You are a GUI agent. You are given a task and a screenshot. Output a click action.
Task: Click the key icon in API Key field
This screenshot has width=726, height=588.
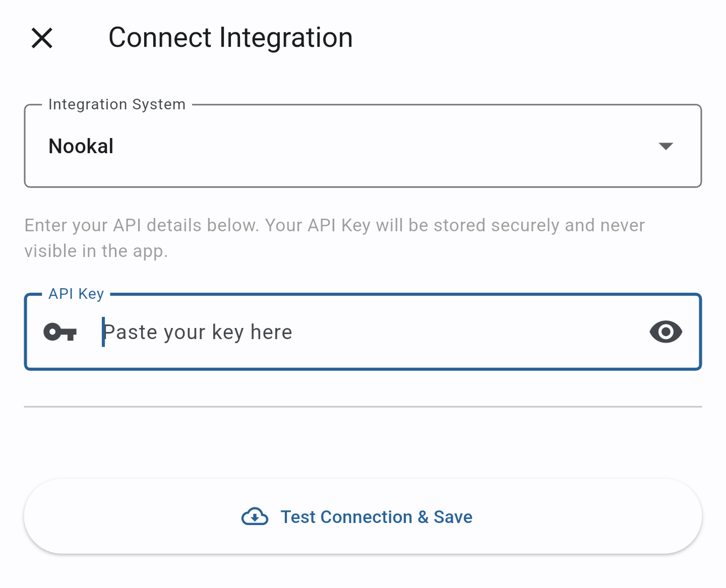click(60, 332)
